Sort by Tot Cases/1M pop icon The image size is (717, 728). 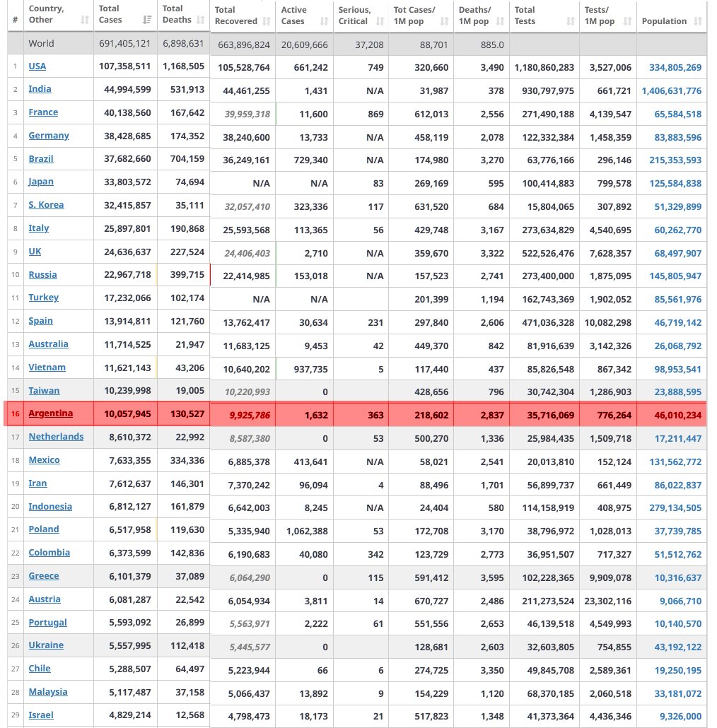click(x=445, y=21)
